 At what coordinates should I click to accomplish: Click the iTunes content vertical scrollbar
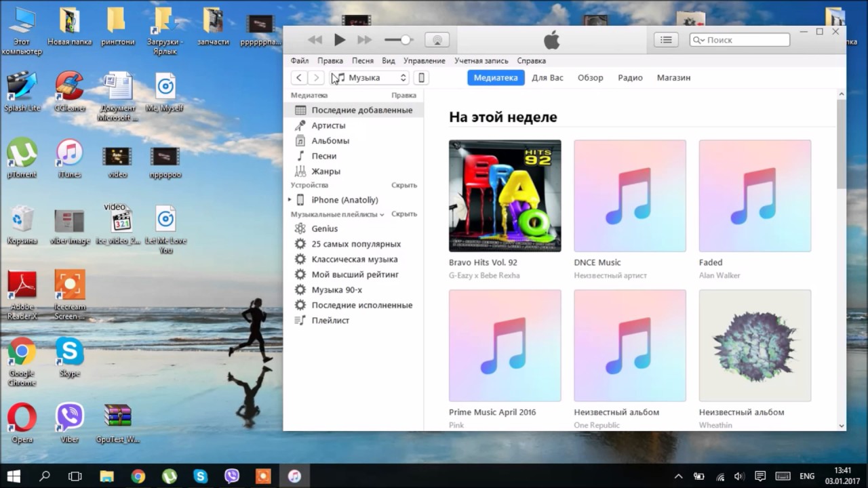842,144
